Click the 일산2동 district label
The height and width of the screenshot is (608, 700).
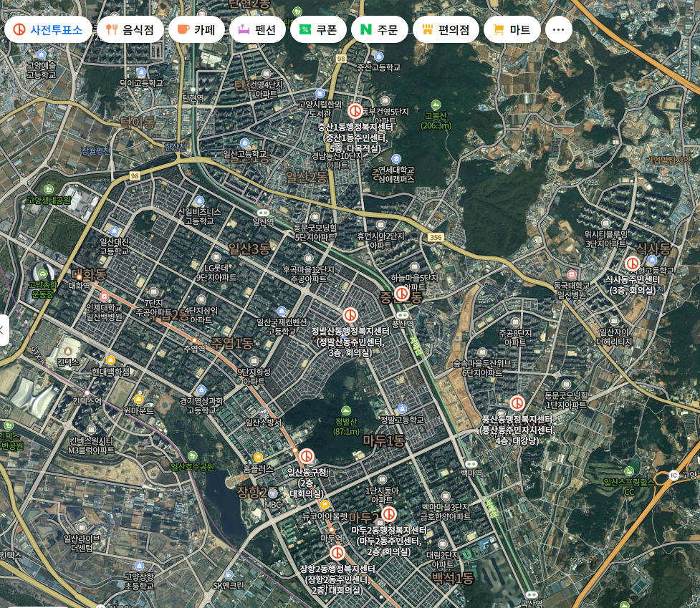pos(307,178)
